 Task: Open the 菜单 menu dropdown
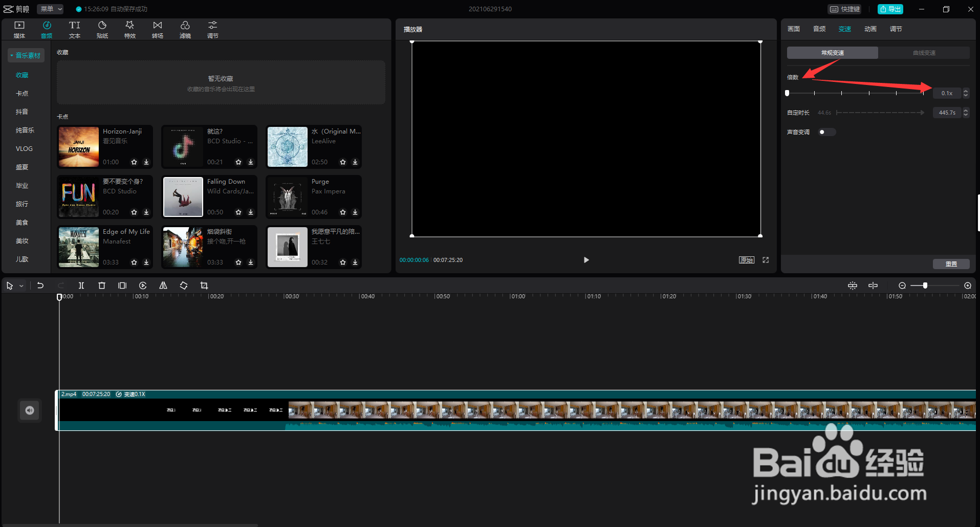tap(50, 9)
